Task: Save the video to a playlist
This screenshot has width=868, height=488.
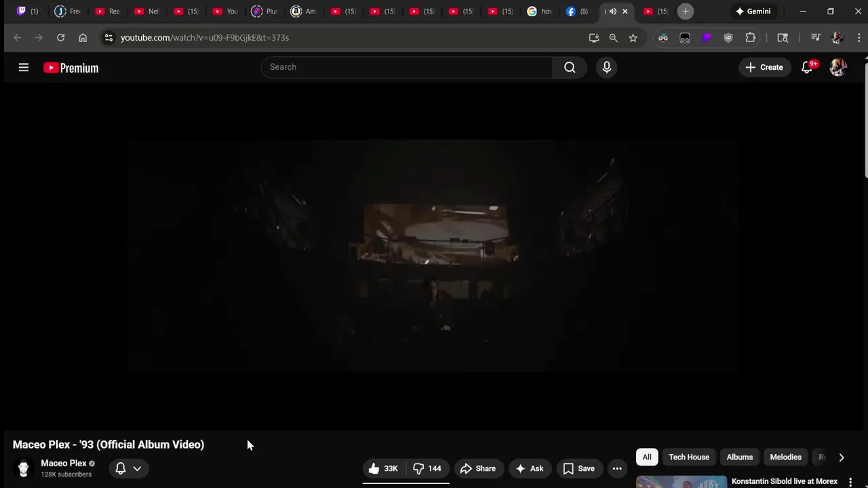Action: (579, 468)
